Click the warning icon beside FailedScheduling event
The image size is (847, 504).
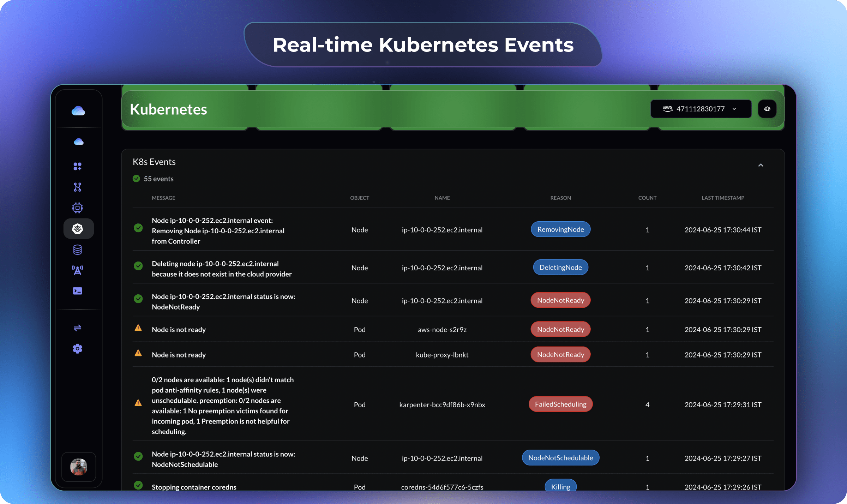pyautogui.click(x=138, y=403)
